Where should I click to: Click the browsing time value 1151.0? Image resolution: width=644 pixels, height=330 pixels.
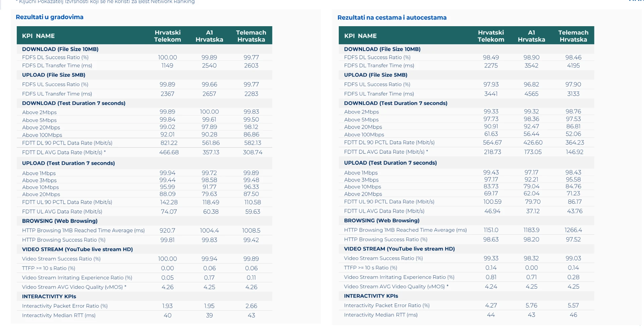click(491, 230)
